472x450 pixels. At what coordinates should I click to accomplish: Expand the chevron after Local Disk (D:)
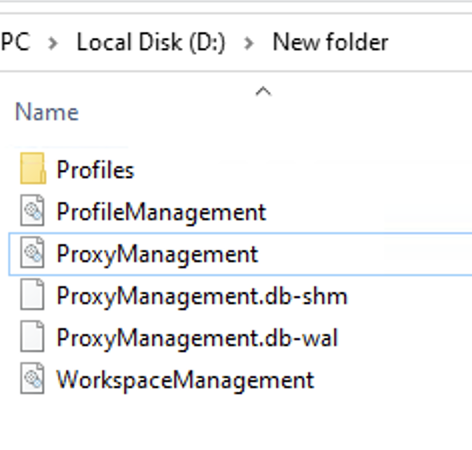click(249, 43)
